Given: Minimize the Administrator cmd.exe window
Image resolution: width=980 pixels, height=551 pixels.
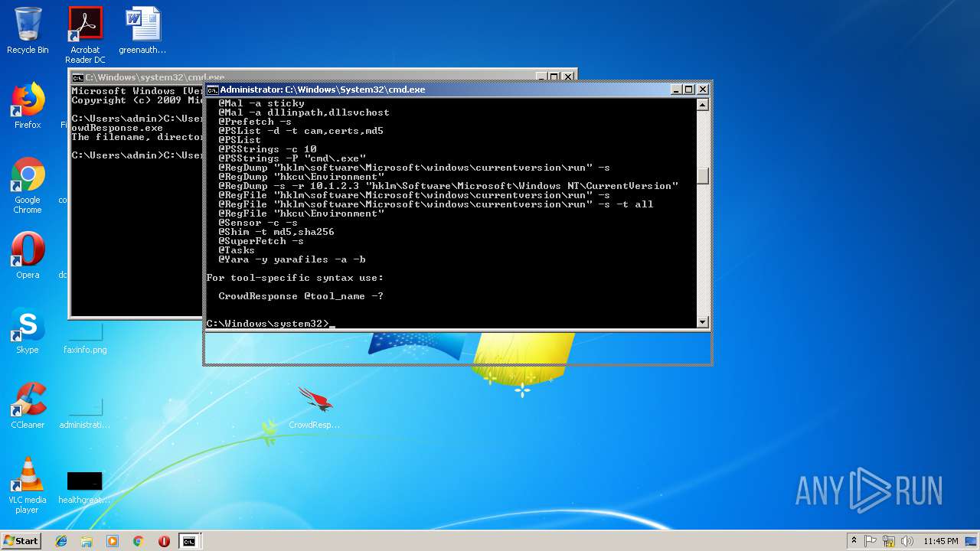Looking at the screenshot, I should [676, 90].
